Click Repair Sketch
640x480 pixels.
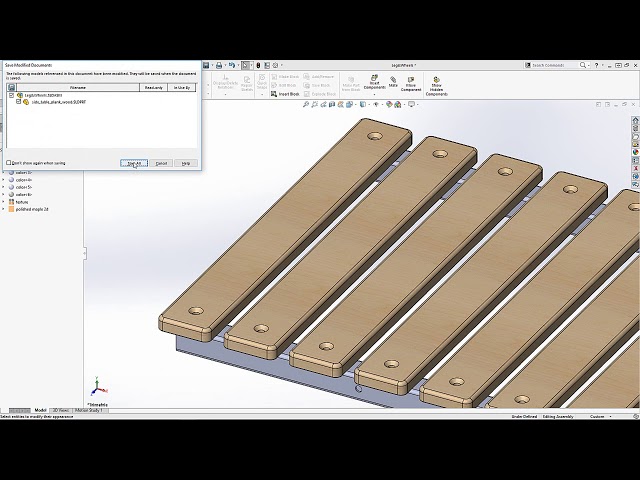click(247, 84)
